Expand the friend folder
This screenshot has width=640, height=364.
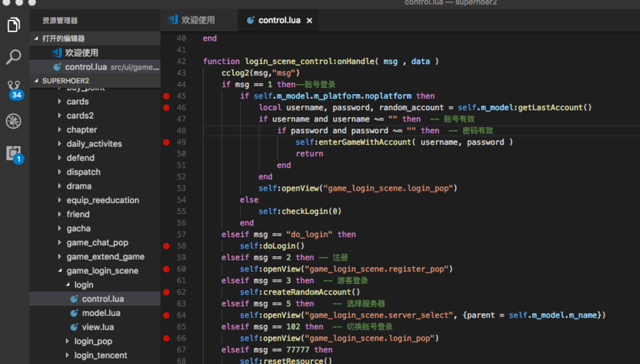[x=95, y=215]
